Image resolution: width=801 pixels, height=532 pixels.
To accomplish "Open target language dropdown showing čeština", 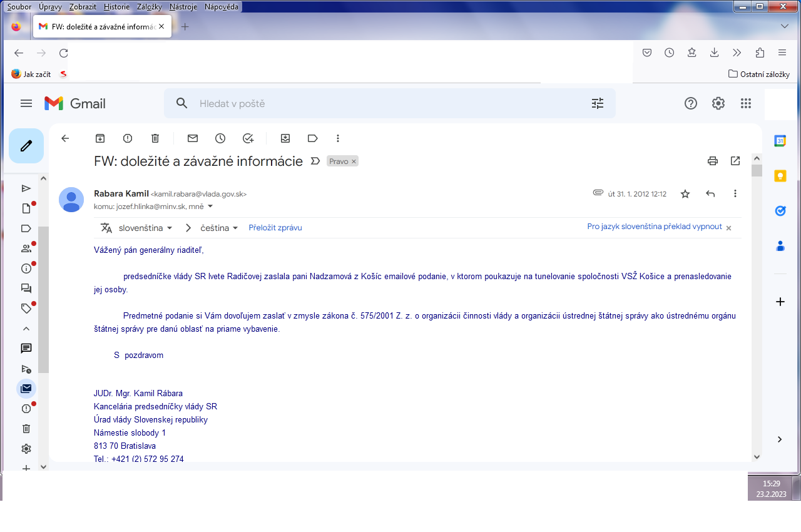I will click(219, 228).
